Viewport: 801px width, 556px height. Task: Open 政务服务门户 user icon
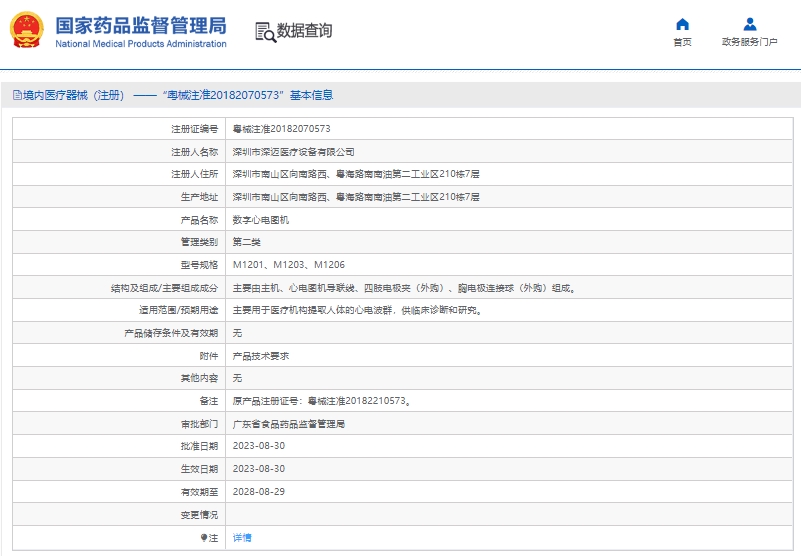pos(749,24)
